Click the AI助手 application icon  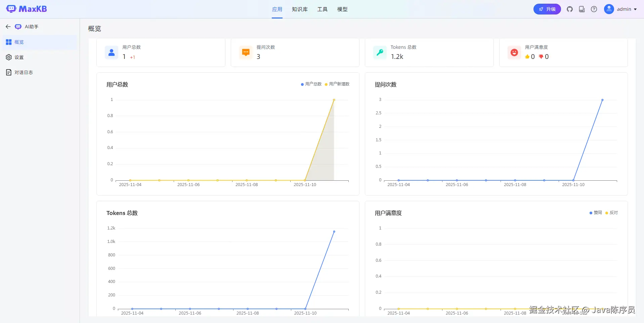tap(18, 27)
